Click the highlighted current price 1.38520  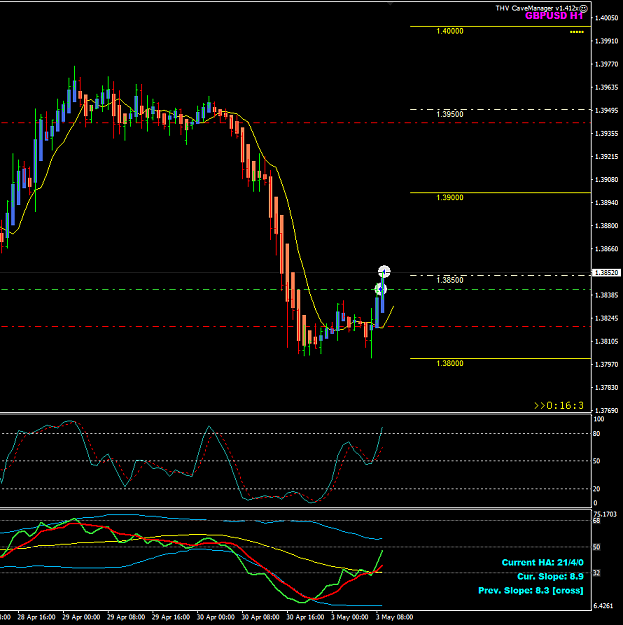click(x=606, y=273)
